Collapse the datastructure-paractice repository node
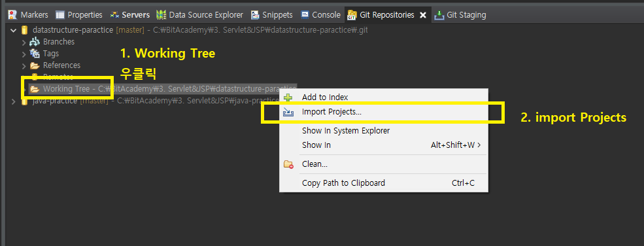Image resolution: width=644 pixels, height=246 pixels. point(14,30)
